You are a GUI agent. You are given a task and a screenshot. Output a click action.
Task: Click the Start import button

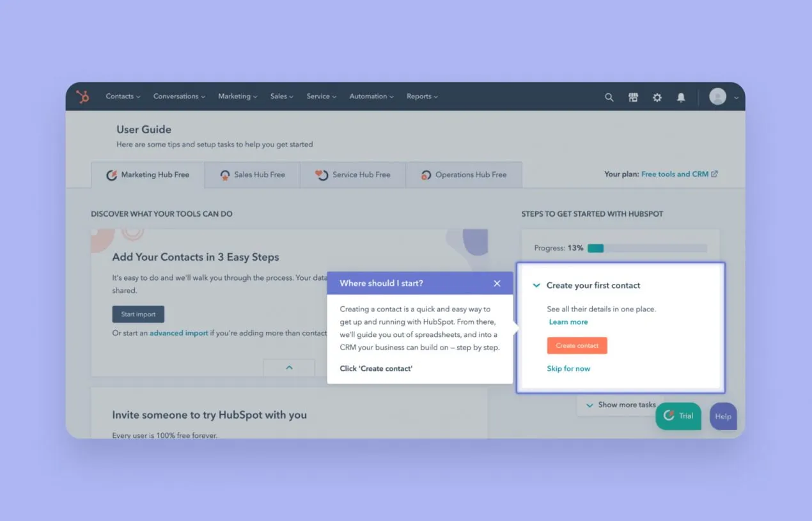138,314
